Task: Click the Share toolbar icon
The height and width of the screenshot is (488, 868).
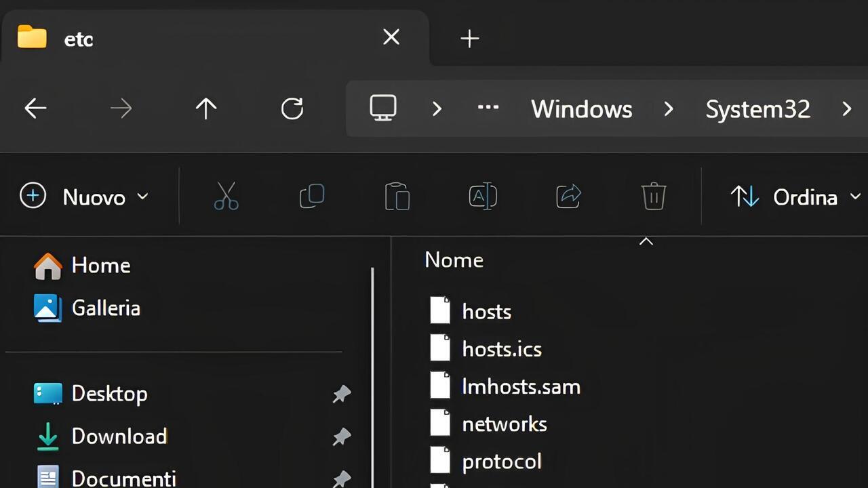Action: point(569,197)
